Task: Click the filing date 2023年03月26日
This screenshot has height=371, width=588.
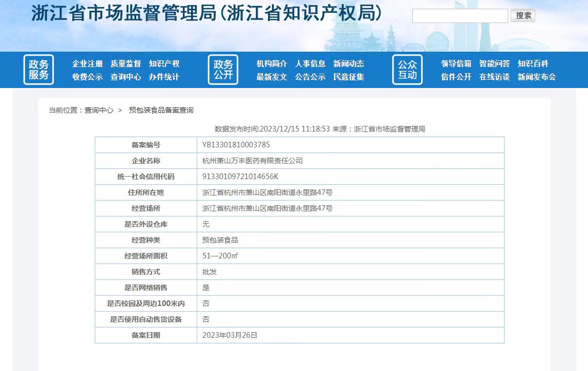Action: pos(230,335)
